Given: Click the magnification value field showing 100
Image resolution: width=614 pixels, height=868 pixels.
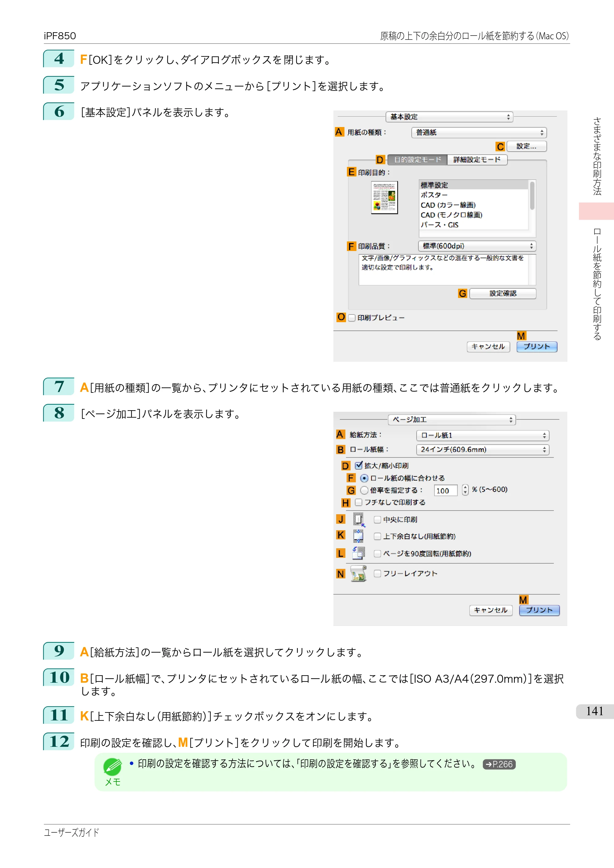Looking at the screenshot, I should tap(446, 490).
